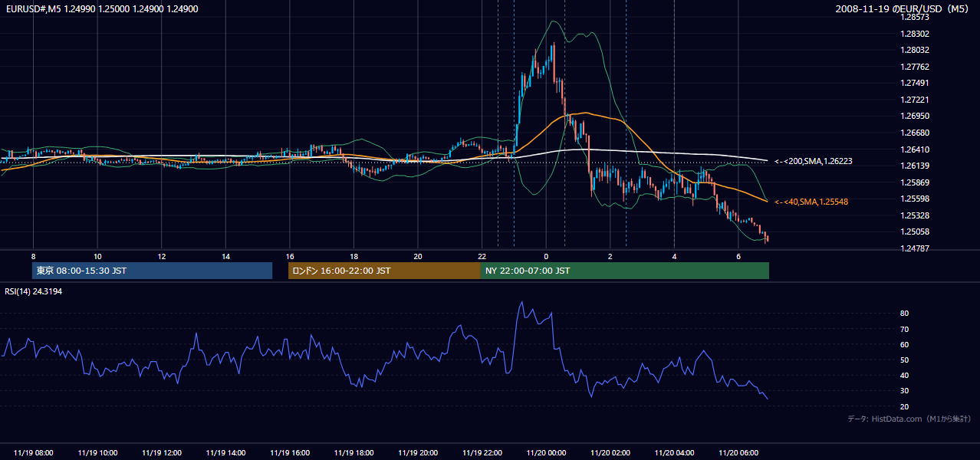This screenshot has height=460, width=980.
Task: Click price axis label 1.25869
Action: (x=916, y=182)
